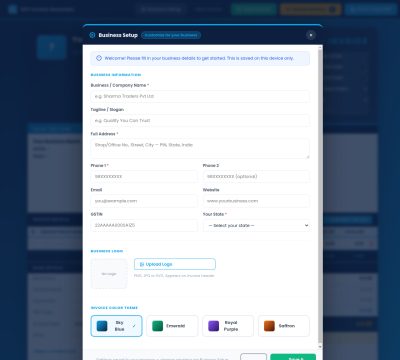This screenshot has width=400, height=360.
Task: Click the 'Business Information' section heading
Action: [x=116, y=75]
